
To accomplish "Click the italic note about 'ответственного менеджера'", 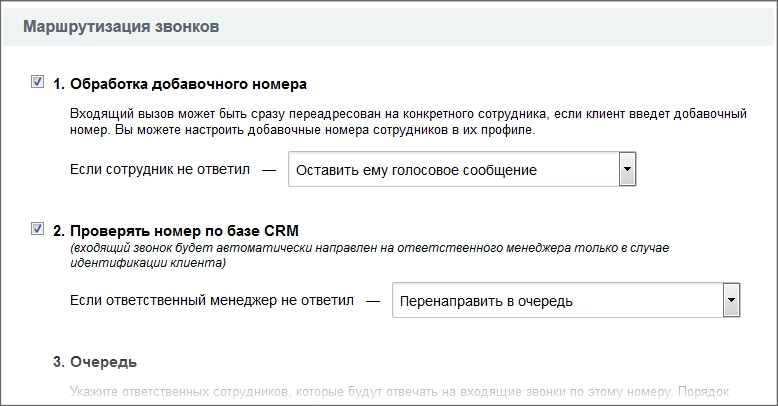I will [370, 255].
